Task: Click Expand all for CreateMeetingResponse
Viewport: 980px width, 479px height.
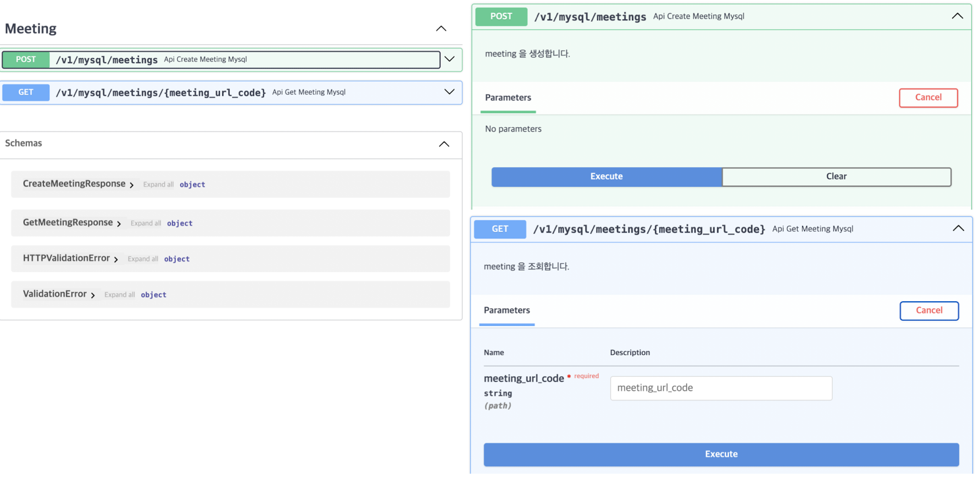Action: coord(158,185)
